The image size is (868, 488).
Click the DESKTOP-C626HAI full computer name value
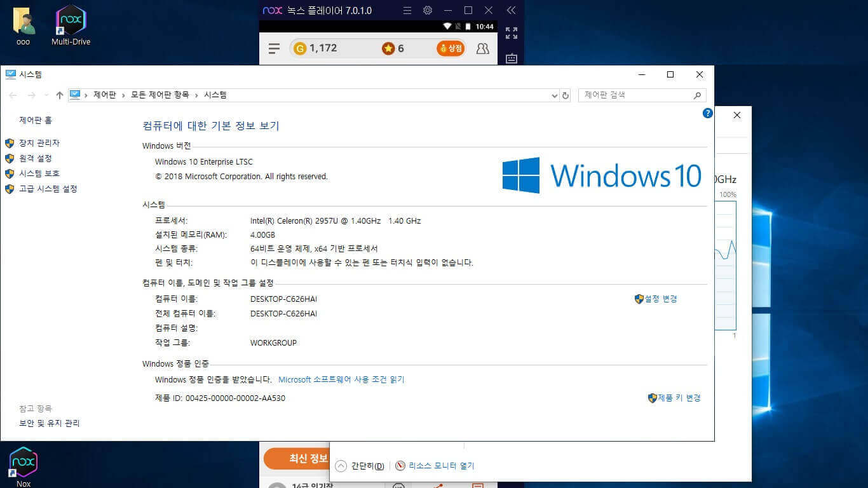tap(283, 313)
